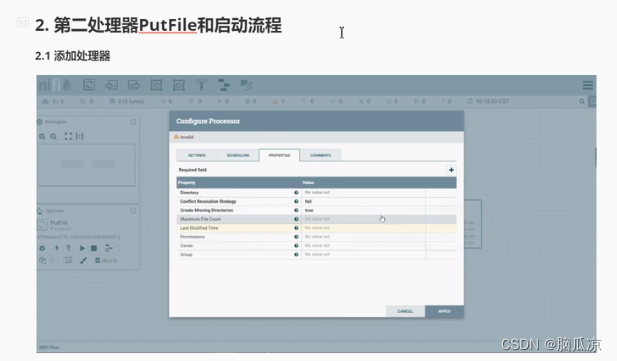Image resolution: width=617 pixels, height=361 pixels.
Task: Collapse the Operate panel
Action: (133, 211)
